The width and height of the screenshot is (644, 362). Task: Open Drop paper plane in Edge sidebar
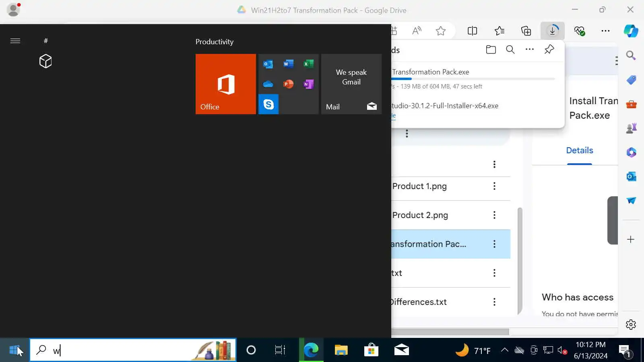(x=631, y=201)
